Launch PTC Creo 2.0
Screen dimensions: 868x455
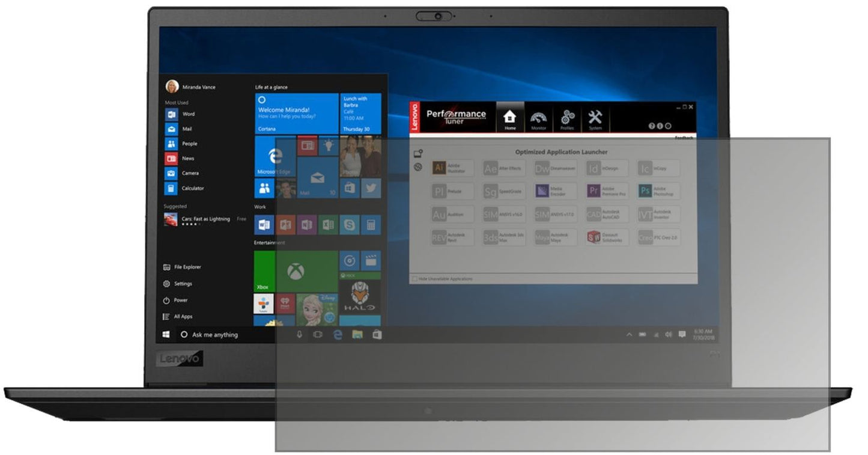[x=659, y=237]
